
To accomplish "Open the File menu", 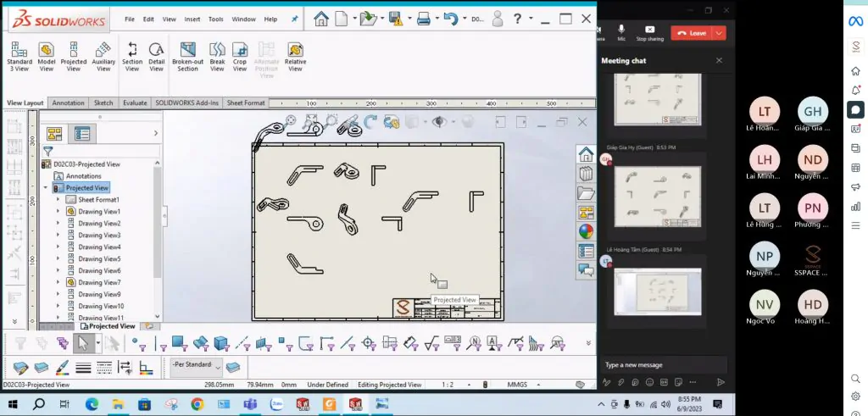I will 130,19.
